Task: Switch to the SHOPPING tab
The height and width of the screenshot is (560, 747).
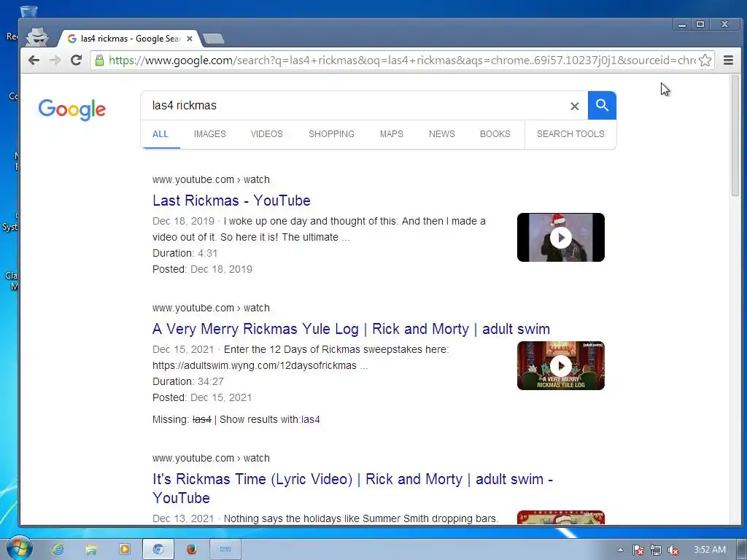Action: coord(332,134)
